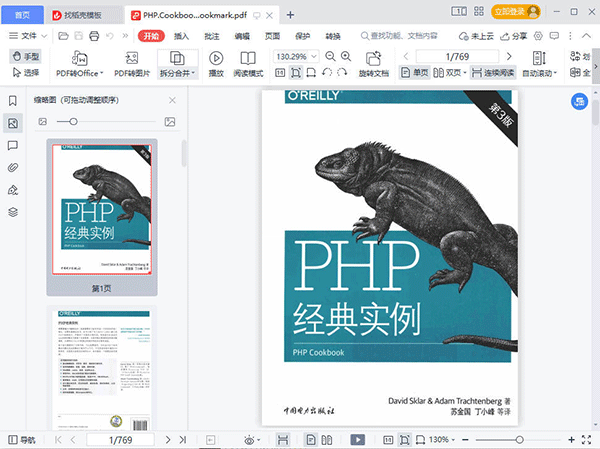The height and width of the screenshot is (449, 600).
Task: Click the thumbnail size slider handle
Action: pyautogui.click(x=73, y=122)
